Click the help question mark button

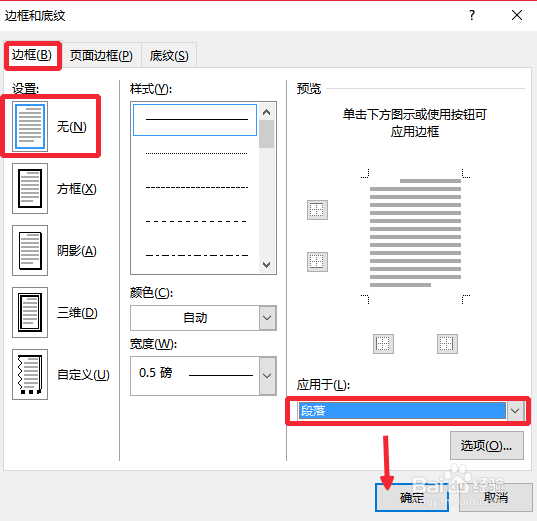(472, 15)
